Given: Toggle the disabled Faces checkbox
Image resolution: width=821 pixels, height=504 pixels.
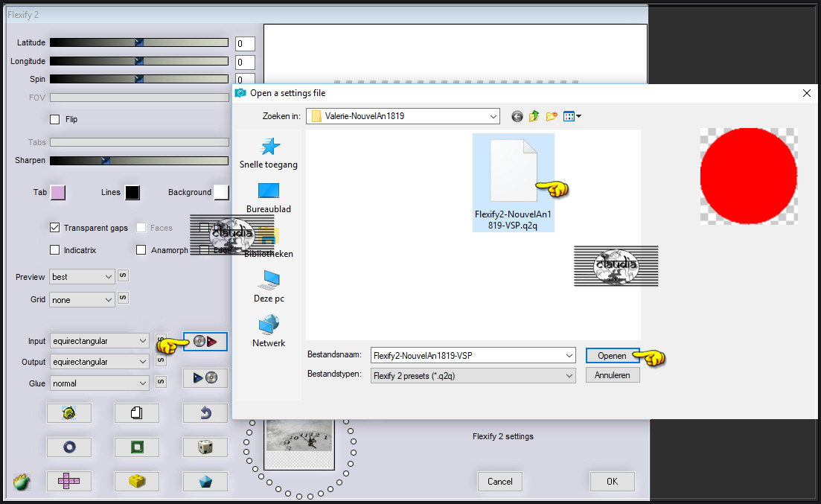Looking at the screenshot, I should coord(141,227).
